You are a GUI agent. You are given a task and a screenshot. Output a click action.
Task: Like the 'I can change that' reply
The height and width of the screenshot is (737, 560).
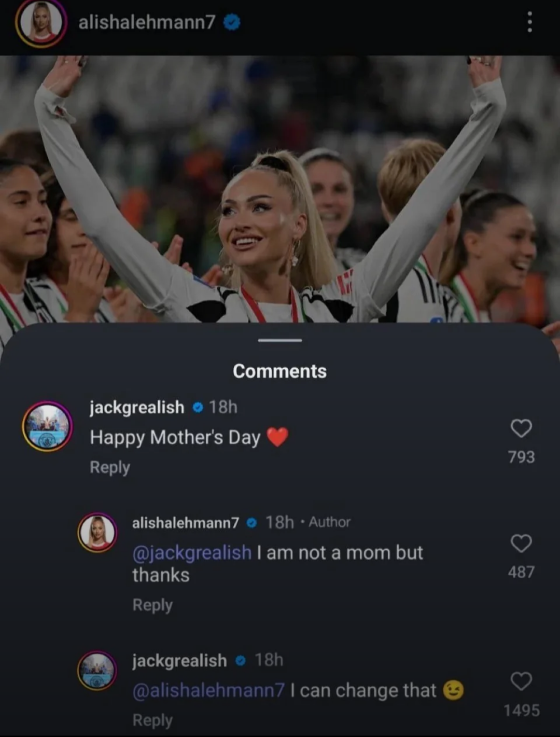click(x=521, y=682)
